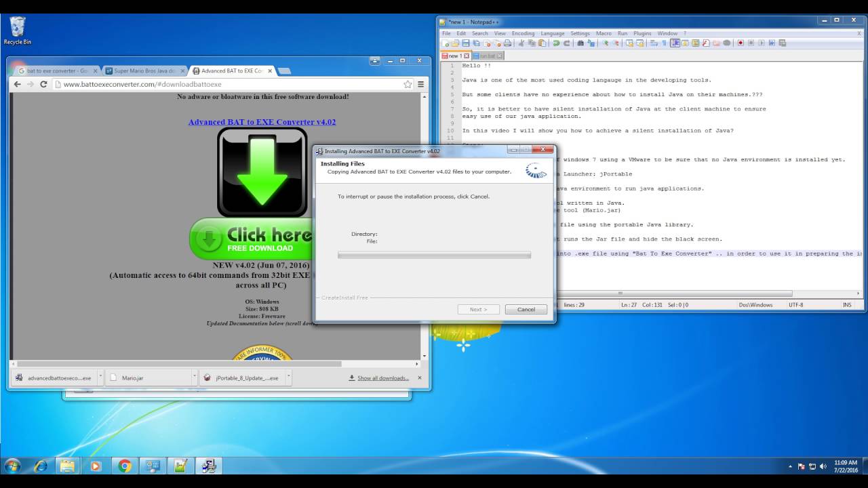Click the Save Recorded Macro icon
This screenshot has width=868, height=488.
[783, 43]
